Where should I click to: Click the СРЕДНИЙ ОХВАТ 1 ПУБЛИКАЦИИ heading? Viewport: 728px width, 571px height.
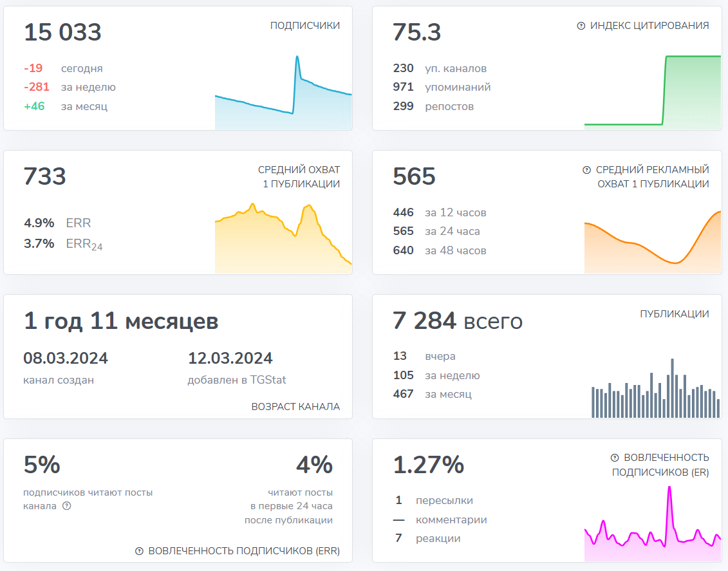tap(299, 177)
